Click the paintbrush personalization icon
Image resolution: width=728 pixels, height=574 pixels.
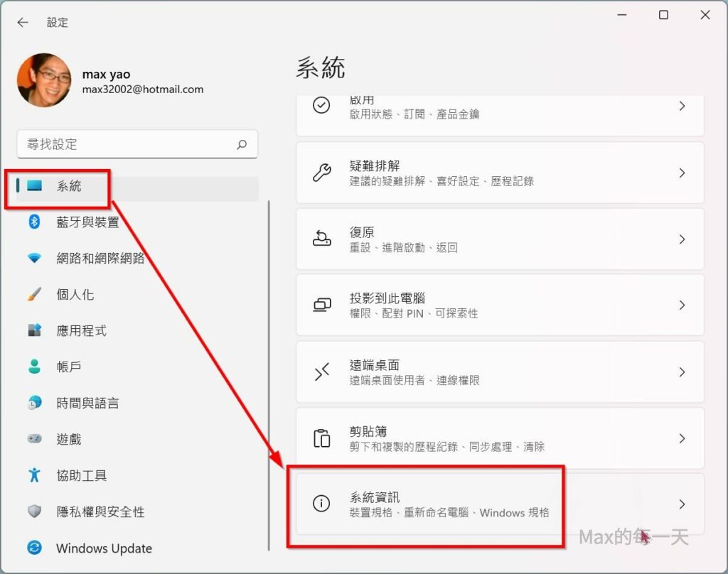click(34, 294)
